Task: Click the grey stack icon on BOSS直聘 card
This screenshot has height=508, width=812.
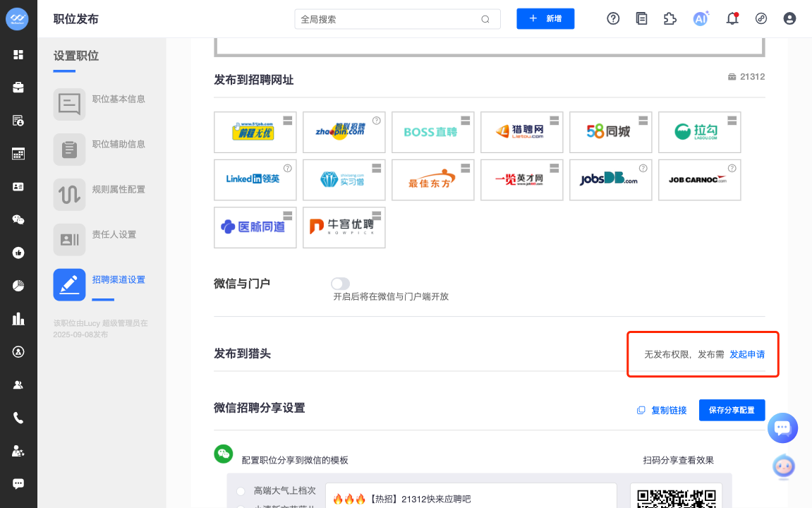Action: click(x=466, y=120)
